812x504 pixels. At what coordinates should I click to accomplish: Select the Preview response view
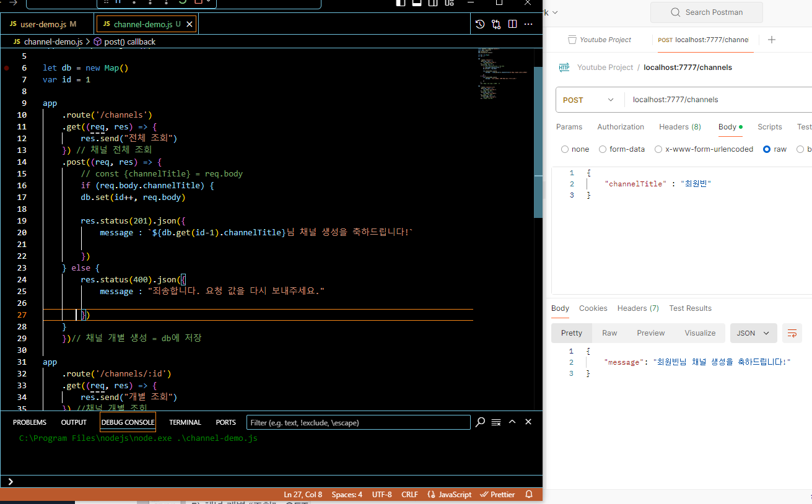(651, 333)
